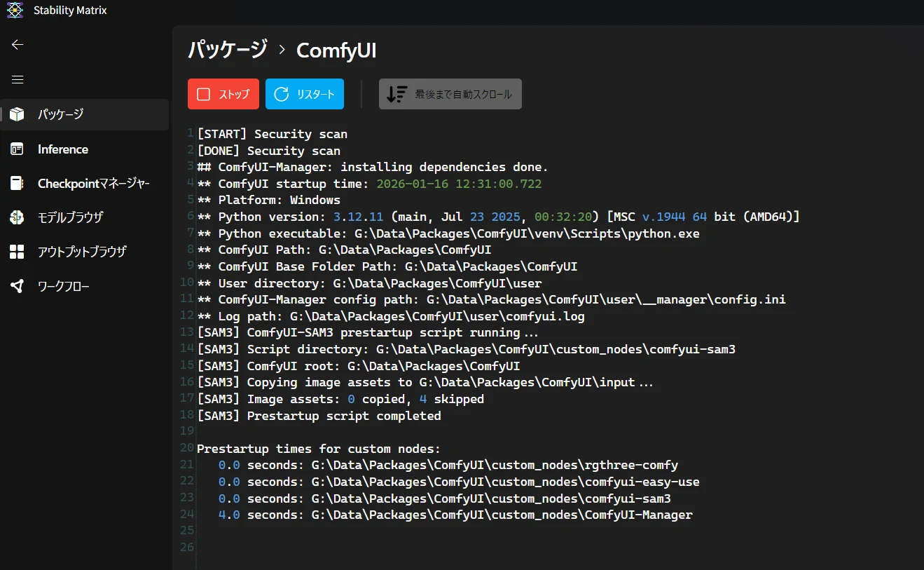Click the 'Image assets: 0 copied, 4 skipped' line

pos(340,399)
